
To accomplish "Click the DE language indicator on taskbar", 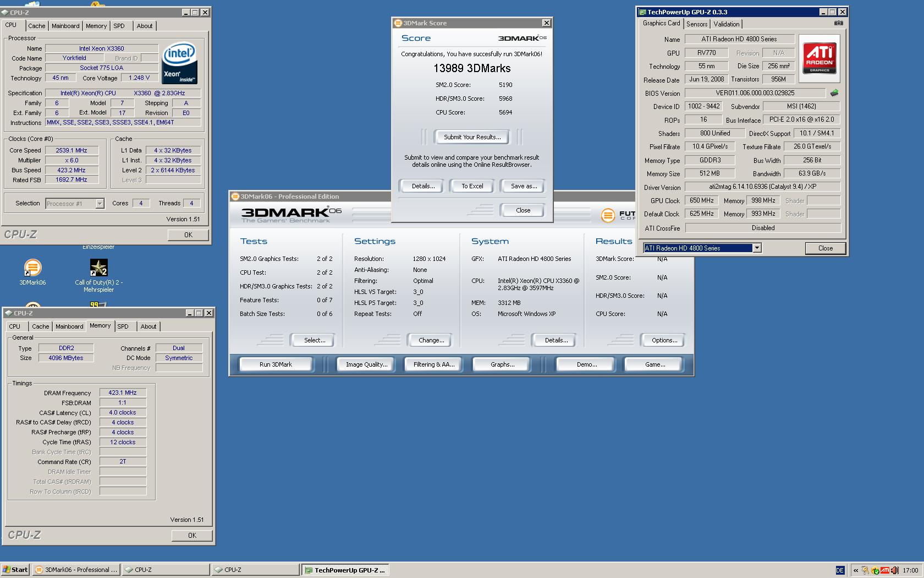I will tap(840, 570).
